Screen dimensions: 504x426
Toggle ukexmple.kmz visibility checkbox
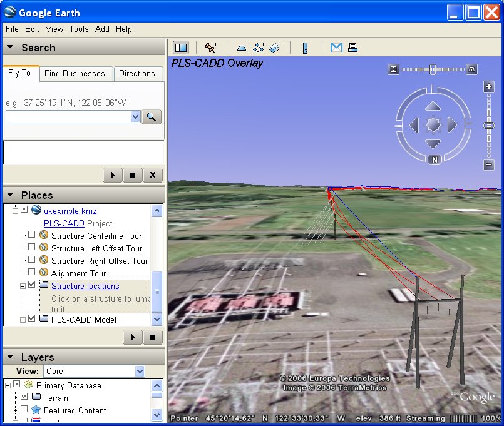tap(24, 210)
